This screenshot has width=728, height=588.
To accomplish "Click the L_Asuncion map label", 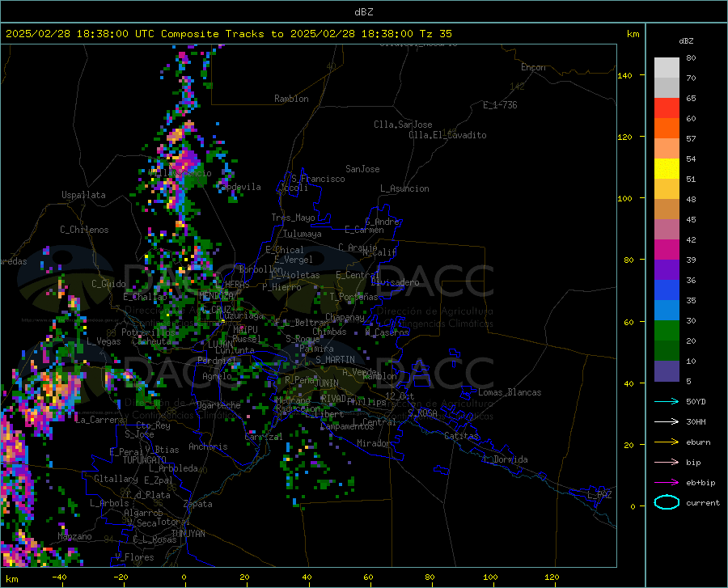I will 404,188.
